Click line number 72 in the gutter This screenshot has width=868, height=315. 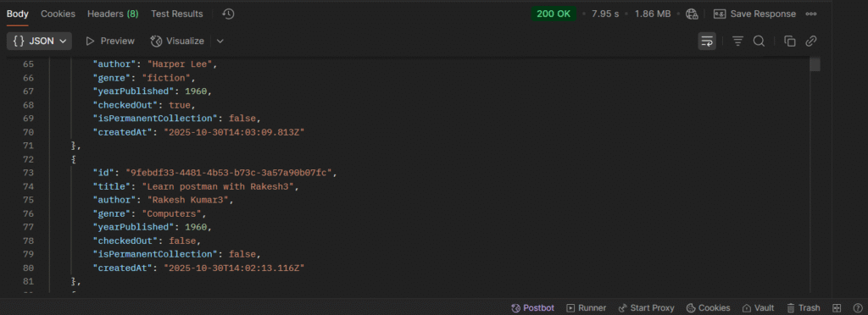(x=28, y=159)
